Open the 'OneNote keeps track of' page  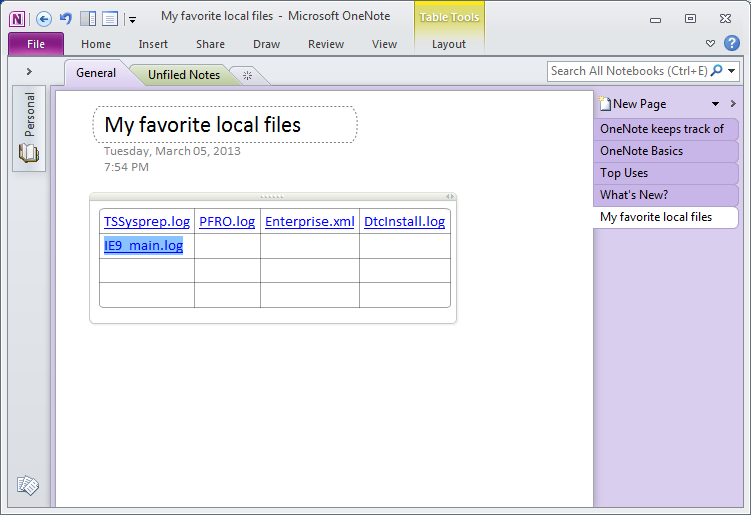[666, 129]
